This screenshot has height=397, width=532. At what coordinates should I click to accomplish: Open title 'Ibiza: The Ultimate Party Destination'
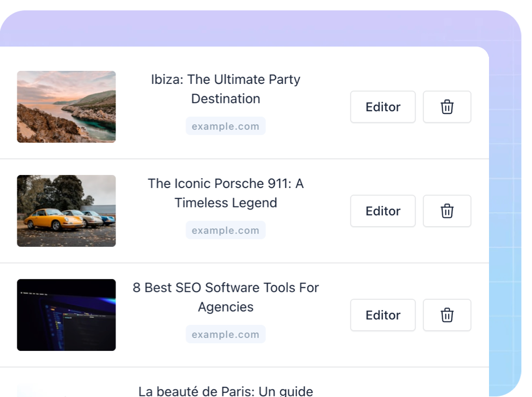coord(225,89)
